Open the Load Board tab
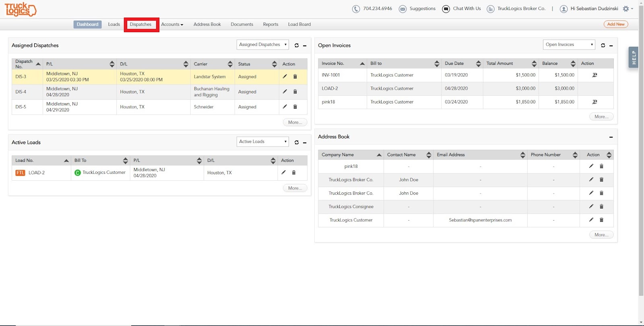 [299, 25]
